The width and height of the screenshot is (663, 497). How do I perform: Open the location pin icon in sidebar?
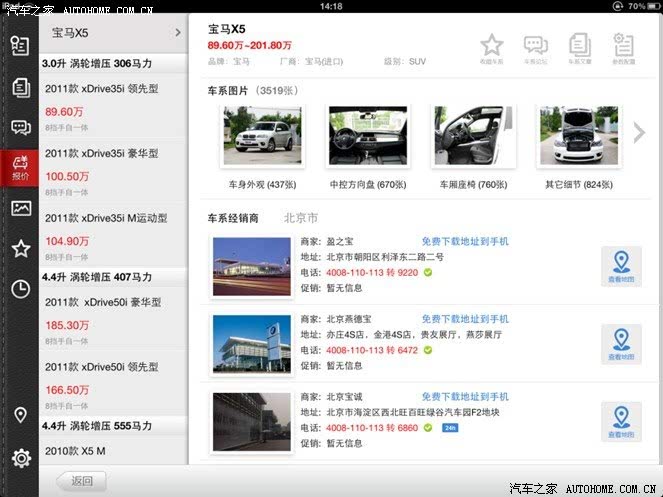coord(20,415)
